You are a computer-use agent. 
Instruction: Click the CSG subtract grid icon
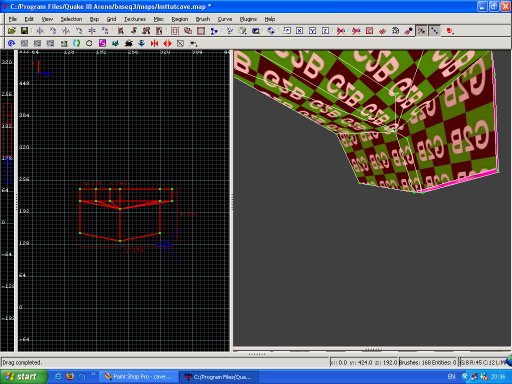point(175,31)
